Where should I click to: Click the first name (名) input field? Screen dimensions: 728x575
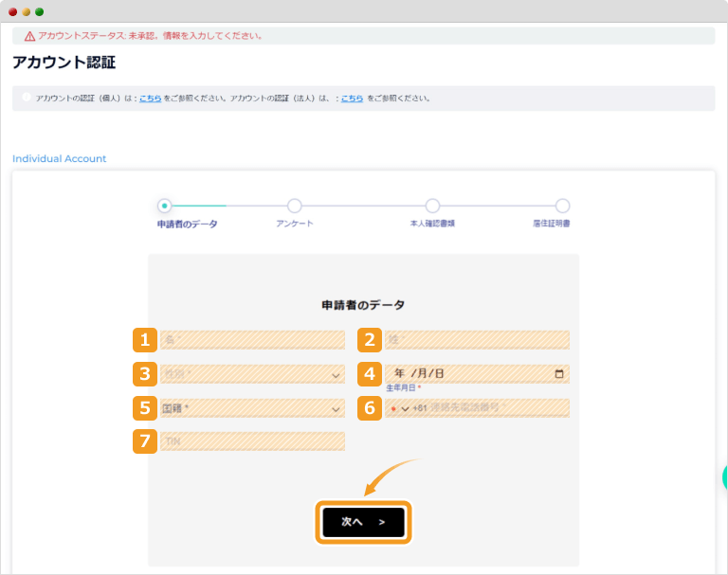click(252, 340)
